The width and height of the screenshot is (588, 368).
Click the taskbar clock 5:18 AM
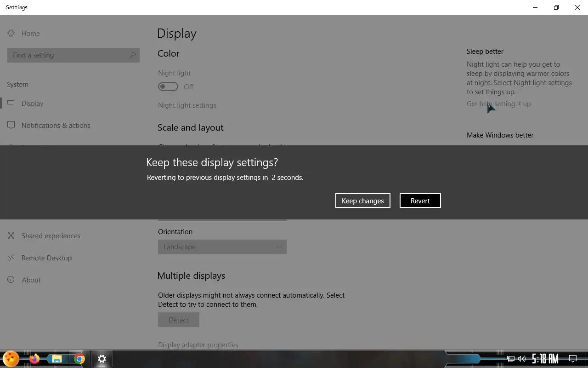[x=545, y=359]
